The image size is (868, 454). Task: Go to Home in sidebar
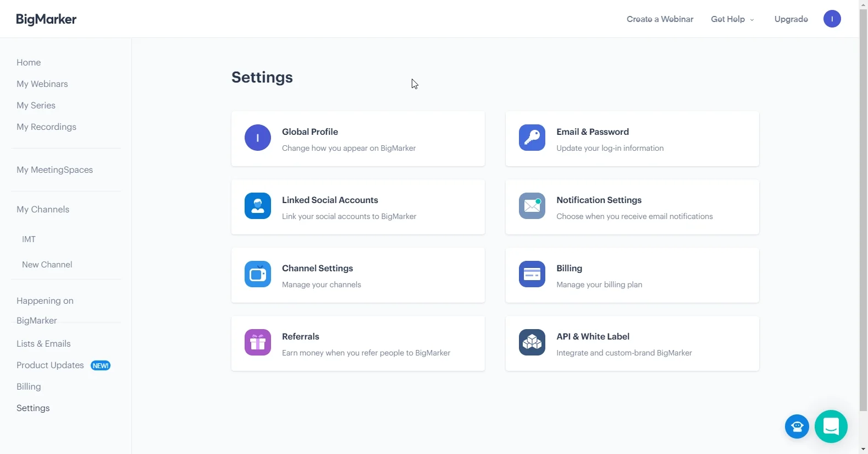coord(29,63)
